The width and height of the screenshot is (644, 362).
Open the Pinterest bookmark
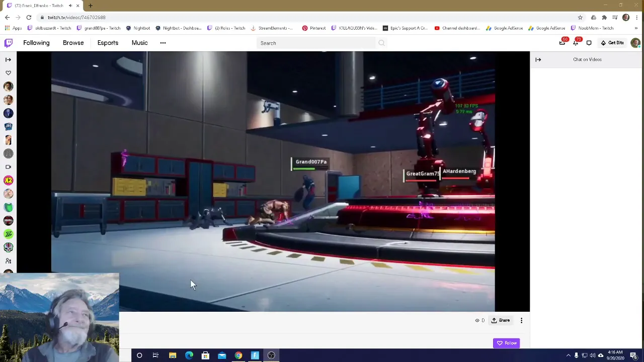click(314, 28)
